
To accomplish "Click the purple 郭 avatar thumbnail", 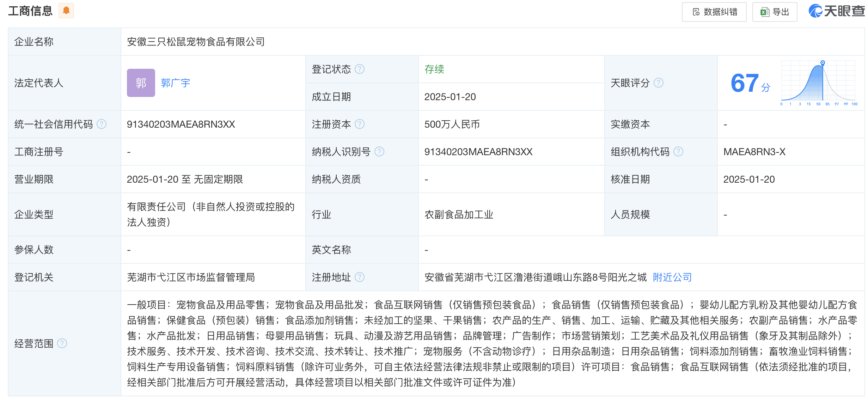I will point(141,83).
